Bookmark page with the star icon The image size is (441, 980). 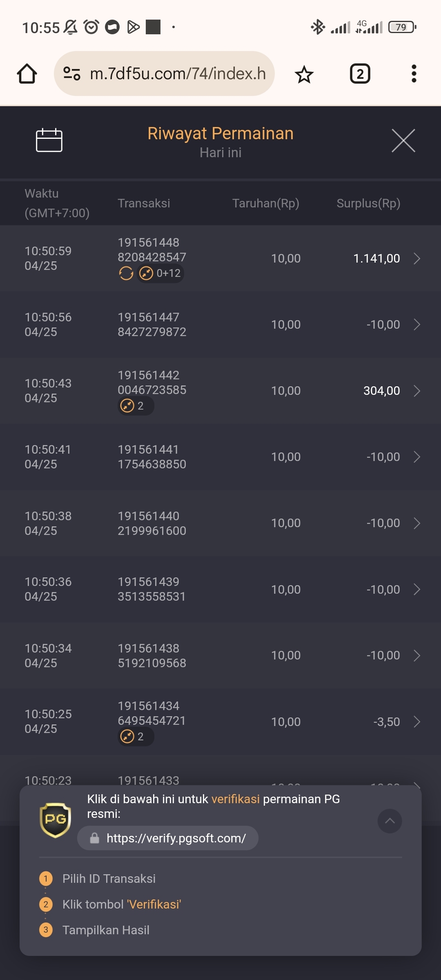304,74
